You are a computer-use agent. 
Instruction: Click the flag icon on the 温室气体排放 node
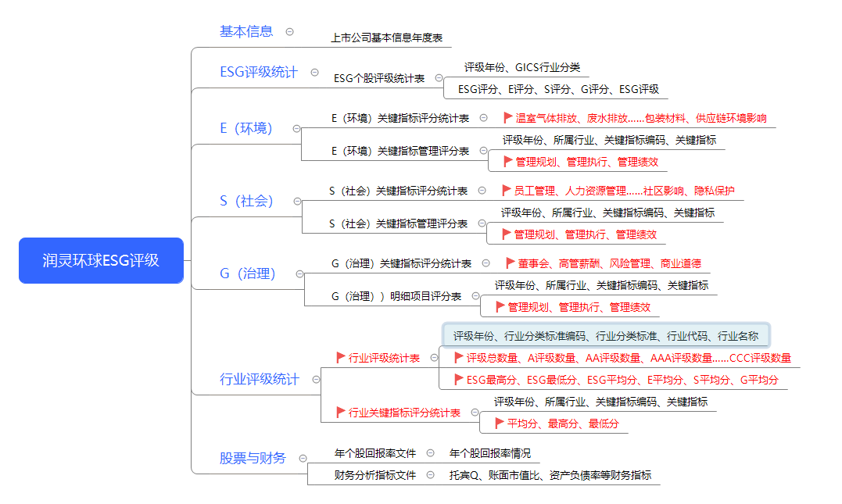tap(507, 118)
